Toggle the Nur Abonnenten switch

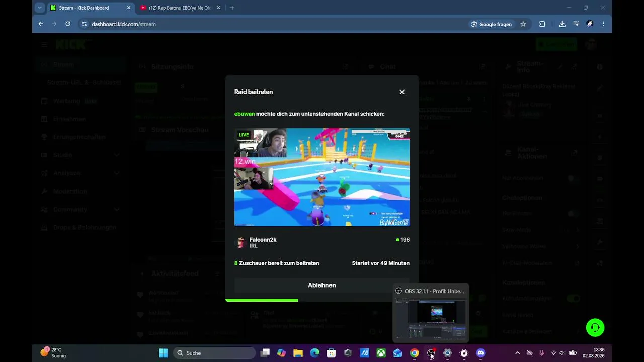click(573, 178)
